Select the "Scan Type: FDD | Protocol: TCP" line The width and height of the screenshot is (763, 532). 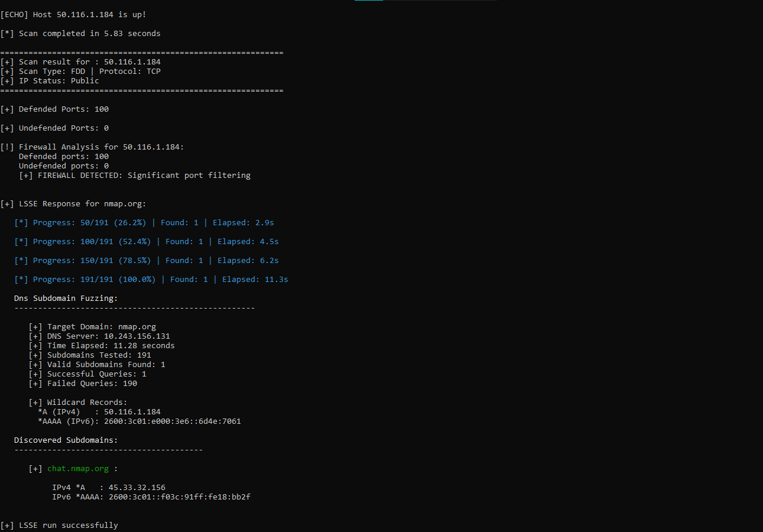80,71
